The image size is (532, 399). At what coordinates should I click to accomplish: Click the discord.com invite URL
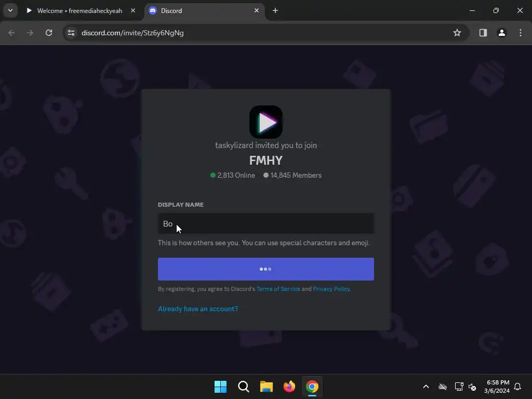(132, 33)
